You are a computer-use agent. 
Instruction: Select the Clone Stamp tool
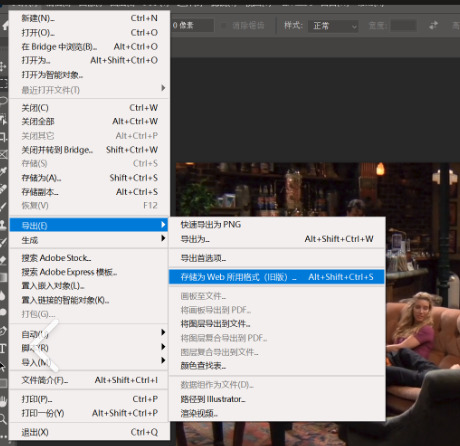(3, 225)
